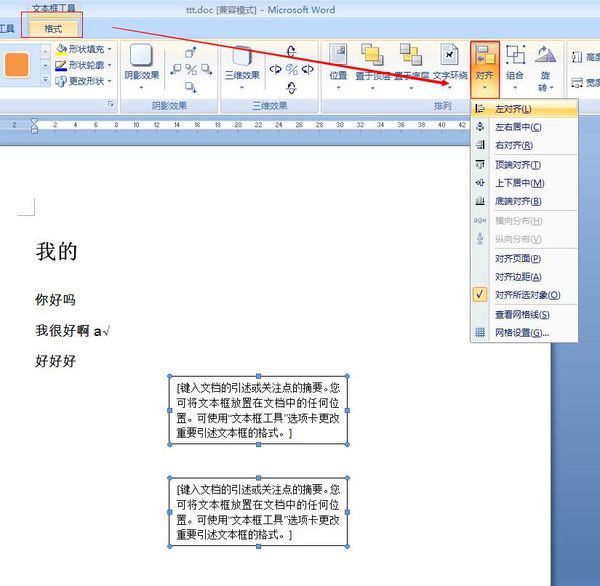This screenshot has height=586, width=600.
Task: Expand the 更改形状 dropdown arrow
Action: (109, 81)
